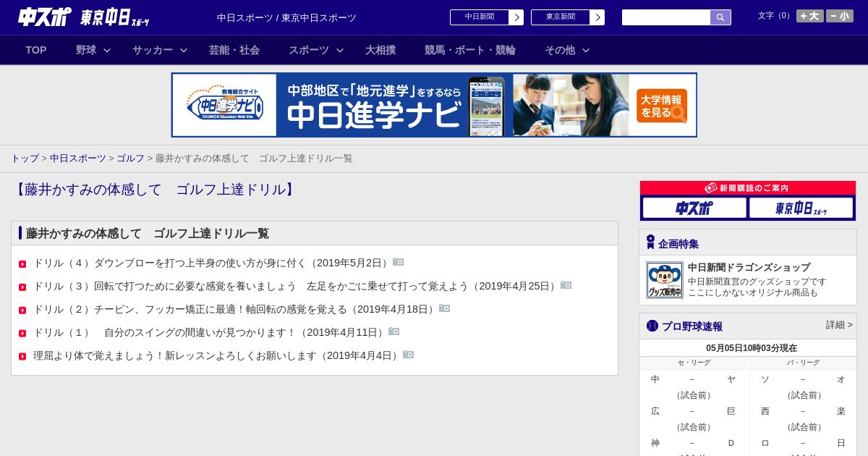Click red bullet icon of ドリル（３） row

22,287
